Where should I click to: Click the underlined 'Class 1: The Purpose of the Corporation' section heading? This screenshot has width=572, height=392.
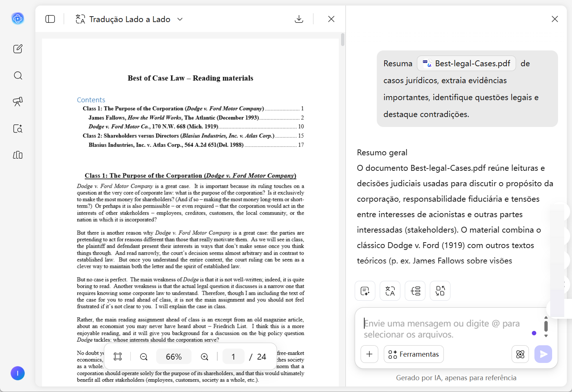(x=190, y=176)
